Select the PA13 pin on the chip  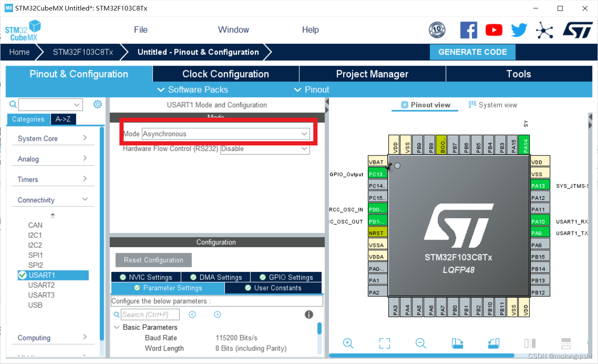540,185
